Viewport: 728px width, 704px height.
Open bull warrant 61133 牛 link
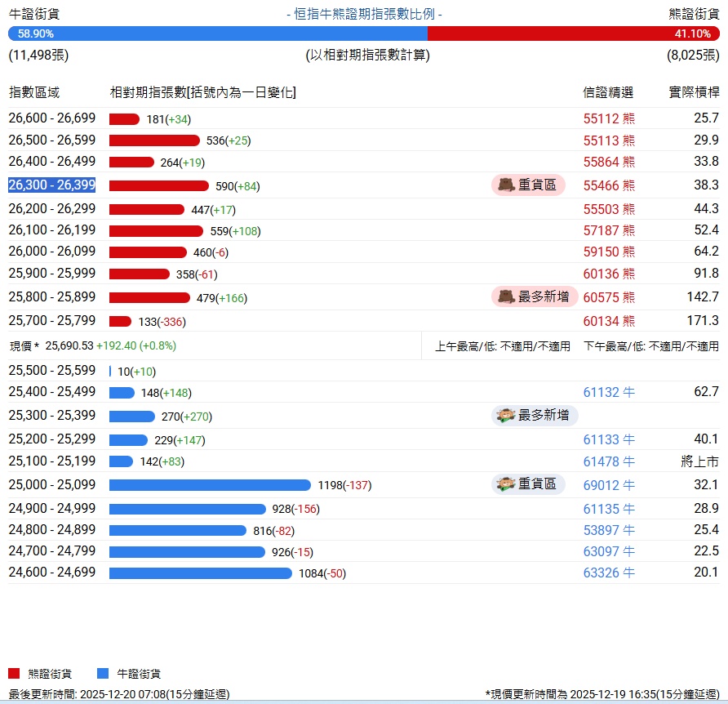(x=609, y=439)
